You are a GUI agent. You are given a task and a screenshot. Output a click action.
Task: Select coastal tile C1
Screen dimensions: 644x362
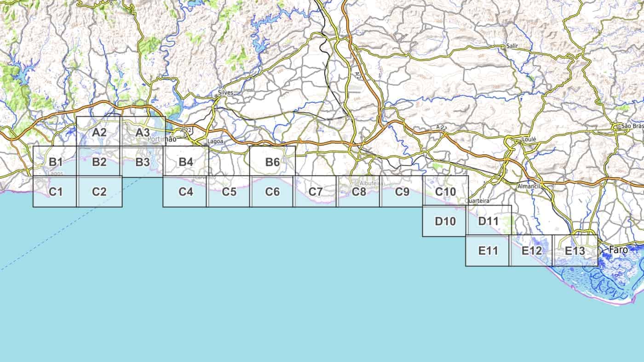[55, 192]
